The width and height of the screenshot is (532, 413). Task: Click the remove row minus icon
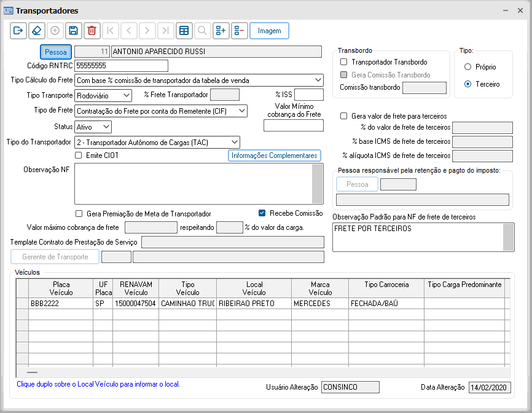[x=239, y=31]
